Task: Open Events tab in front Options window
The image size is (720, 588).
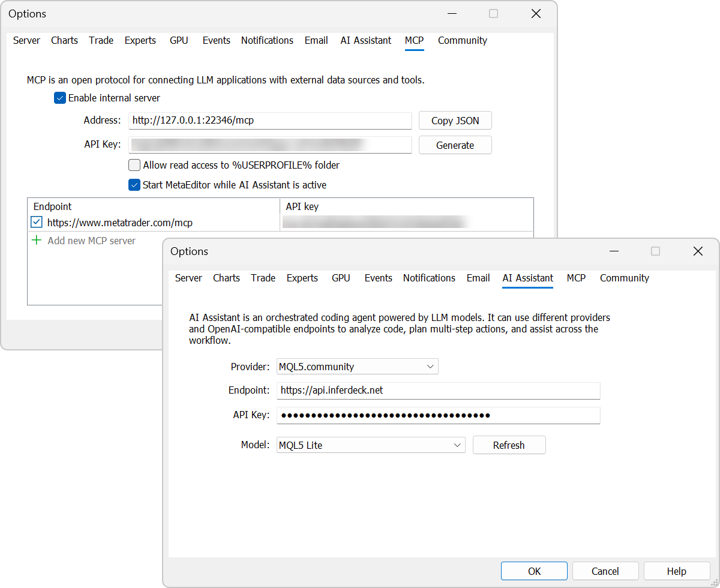Action: (x=379, y=278)
